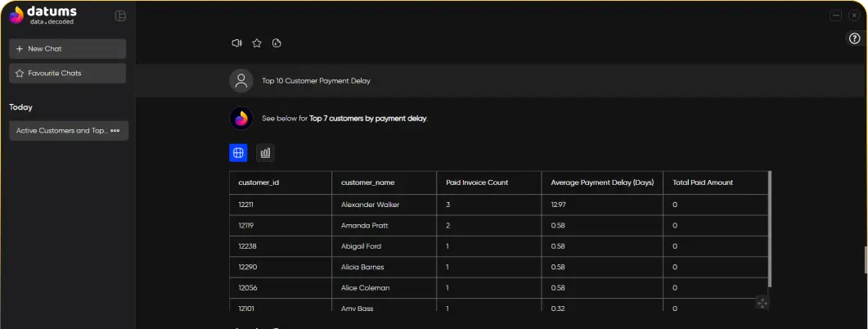Start a New Chat
The height and width of the screenshot is (329, 868).
pos(68,49)
